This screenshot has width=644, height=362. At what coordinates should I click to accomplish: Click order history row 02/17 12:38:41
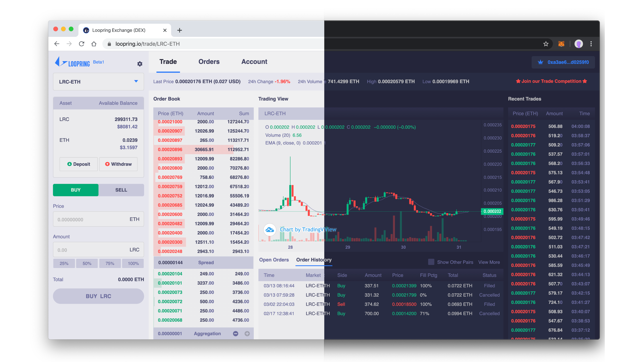click(381, 314)
